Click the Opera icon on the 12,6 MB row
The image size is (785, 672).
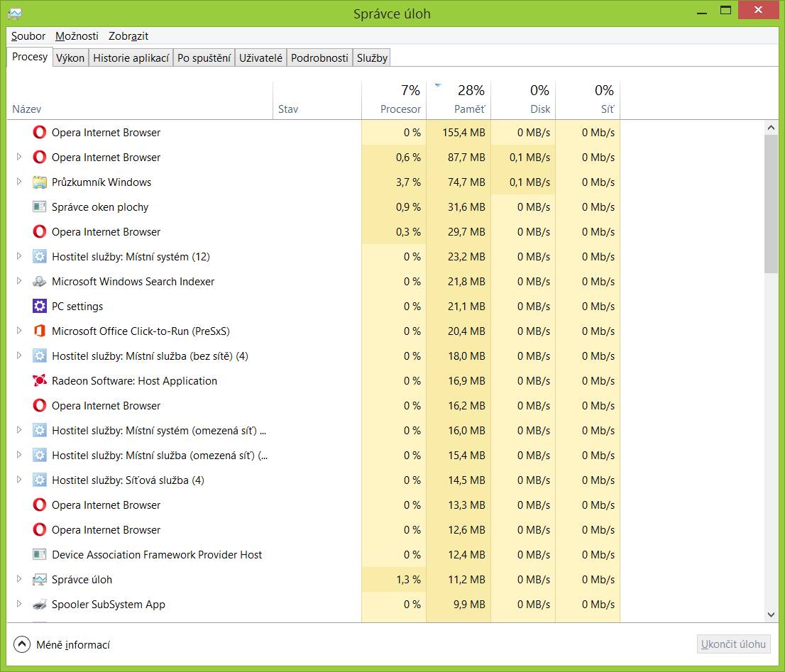[40, 529]
